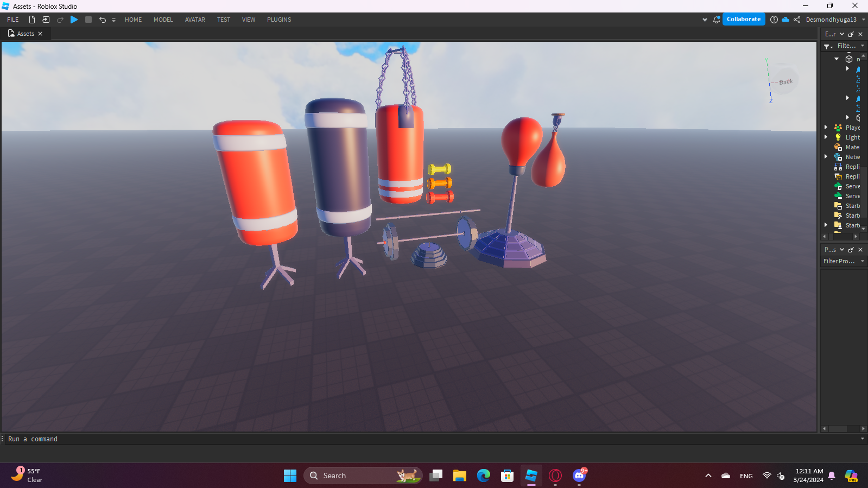Open Discord from the taskbar

click(x=579, y=476)
